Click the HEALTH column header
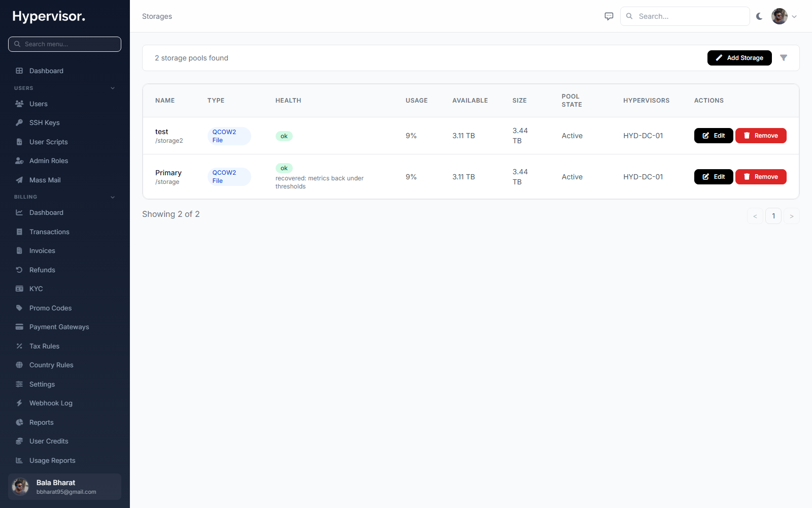Image resolution: width=812 pixels, height=508 pixels. pos(288,101)
